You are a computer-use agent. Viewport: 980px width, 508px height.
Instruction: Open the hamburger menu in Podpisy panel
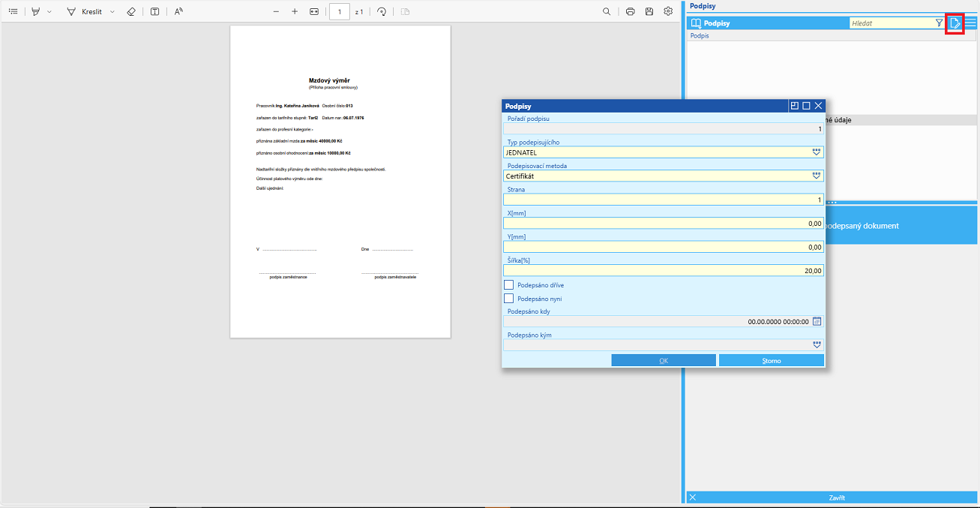[x=971, y=23]
